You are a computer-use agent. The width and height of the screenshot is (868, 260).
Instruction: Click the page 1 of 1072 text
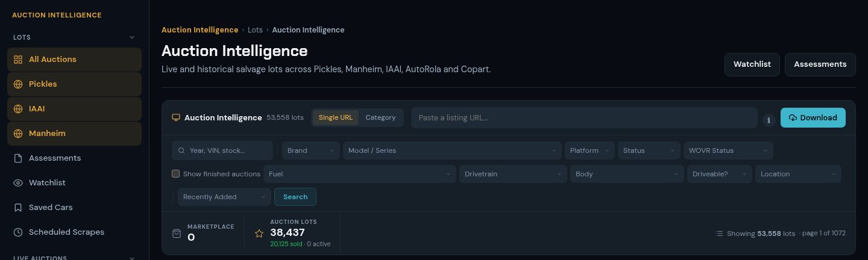(824, 234)
